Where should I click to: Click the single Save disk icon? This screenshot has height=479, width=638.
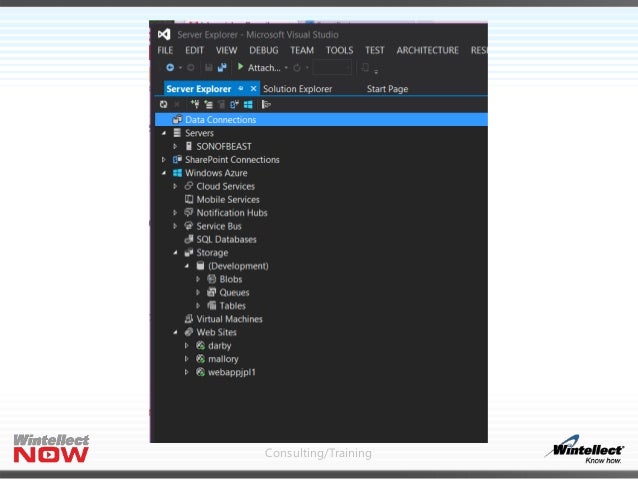[x=209, y=68]
